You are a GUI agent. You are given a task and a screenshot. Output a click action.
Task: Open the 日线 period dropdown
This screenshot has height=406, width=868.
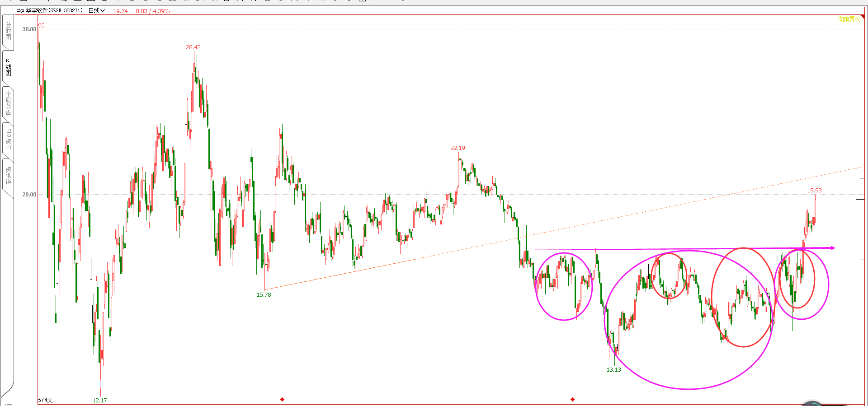tap(97, 11)
